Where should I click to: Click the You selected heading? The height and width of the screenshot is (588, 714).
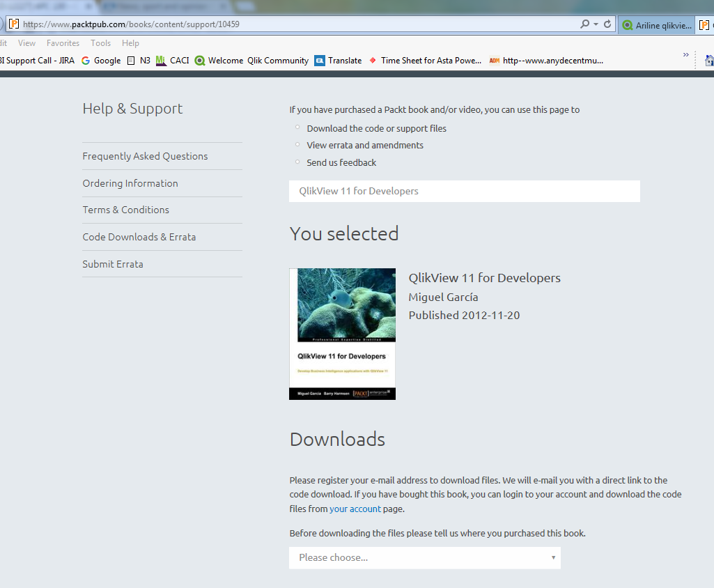(x=344, y=233)
